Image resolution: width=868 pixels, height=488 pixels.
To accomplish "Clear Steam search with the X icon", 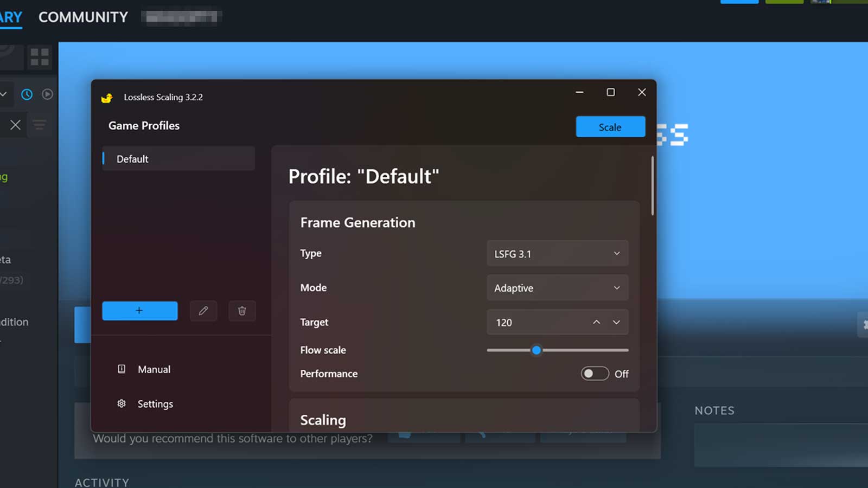I will (15, 125).
